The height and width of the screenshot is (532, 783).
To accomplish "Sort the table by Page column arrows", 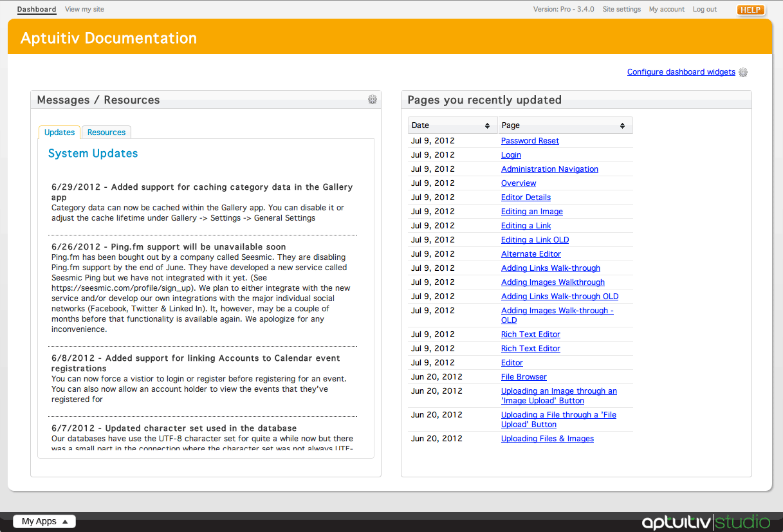I will tap(622, 125).
